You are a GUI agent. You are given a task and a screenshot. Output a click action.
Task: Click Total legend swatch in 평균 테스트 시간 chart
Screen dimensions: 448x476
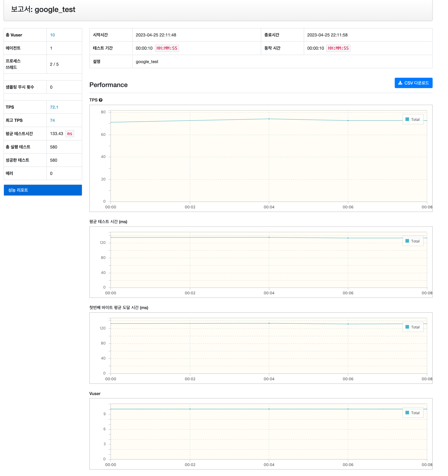(x=407, y=241)
